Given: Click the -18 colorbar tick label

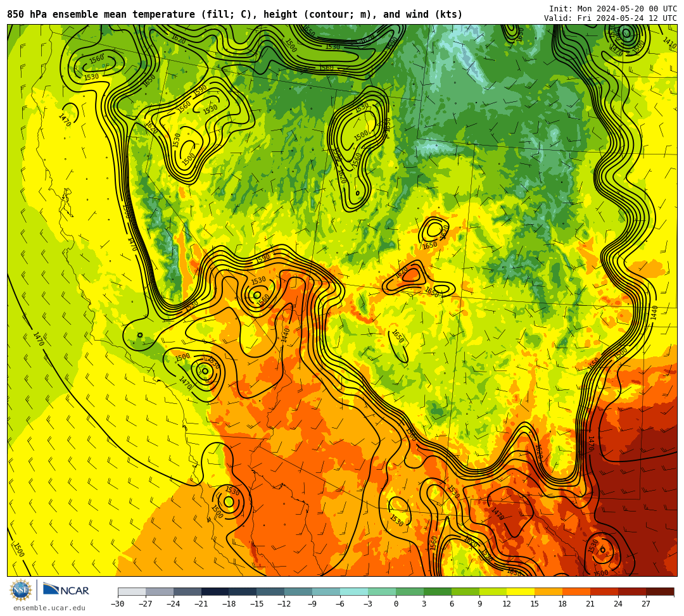Looking at the screenshot, I should pyautogui.click(x=229, y=604).
